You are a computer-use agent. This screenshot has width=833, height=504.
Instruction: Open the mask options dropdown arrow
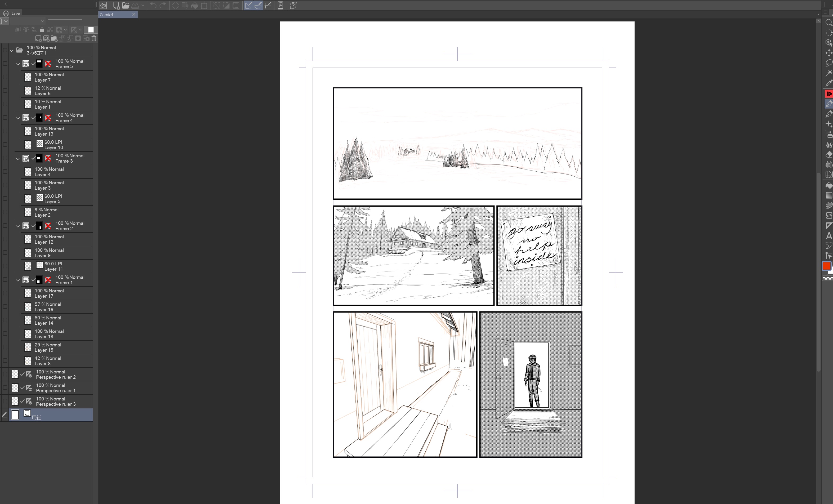point(65,30)
